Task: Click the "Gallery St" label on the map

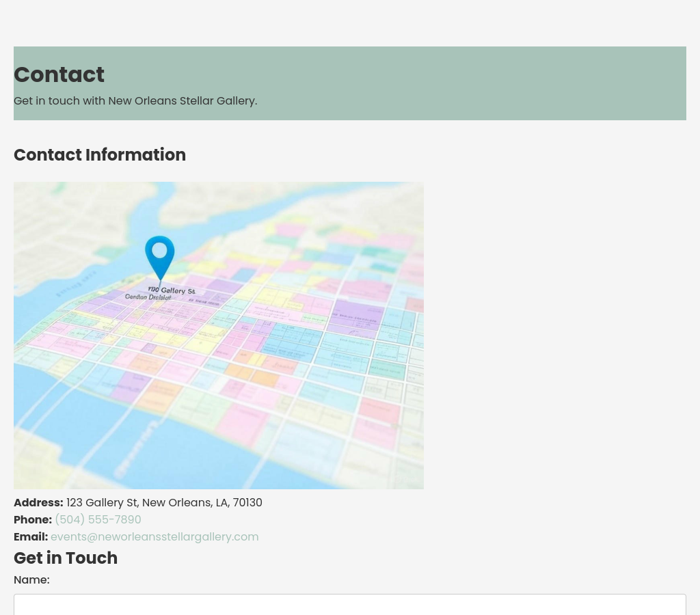Action: click(x=172, y=290)
